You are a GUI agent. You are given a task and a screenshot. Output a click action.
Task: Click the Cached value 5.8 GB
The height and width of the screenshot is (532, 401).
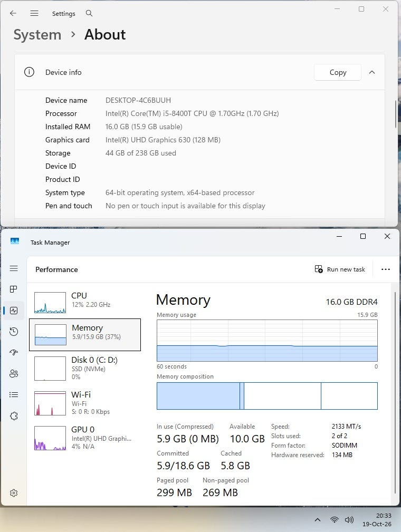point(235,466)
